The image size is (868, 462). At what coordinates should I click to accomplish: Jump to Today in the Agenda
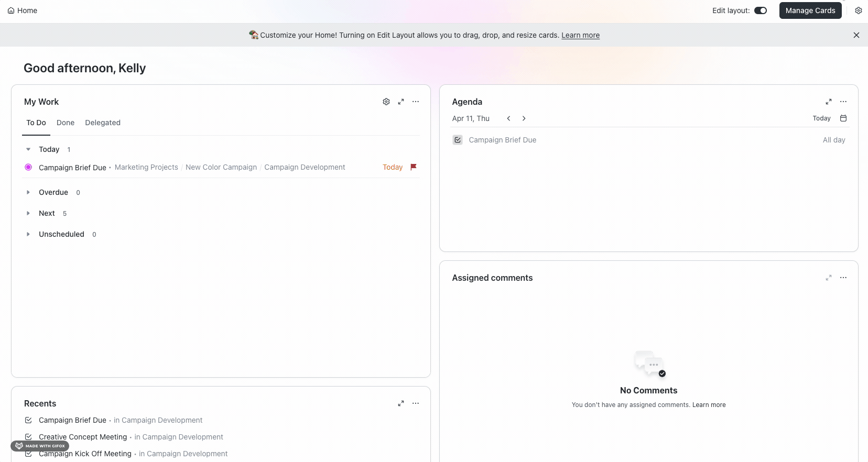coord(821,118)
